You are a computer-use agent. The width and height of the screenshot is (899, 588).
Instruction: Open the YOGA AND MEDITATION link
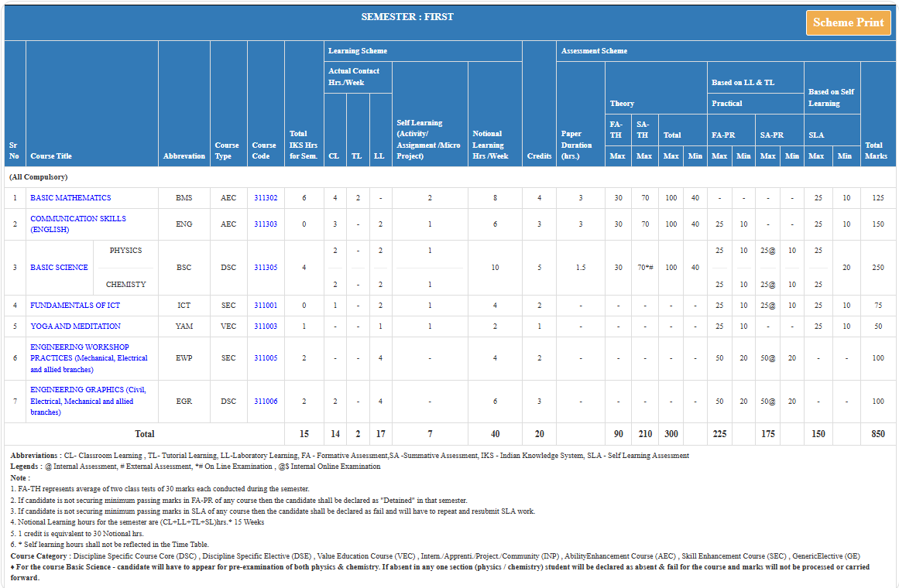tap(75, 326)
